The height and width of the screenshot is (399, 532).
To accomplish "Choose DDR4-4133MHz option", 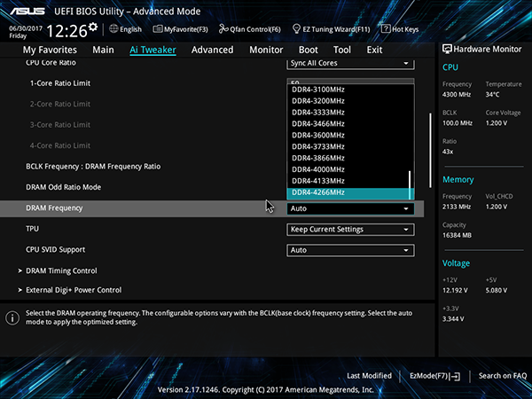I will pos(348,181).
